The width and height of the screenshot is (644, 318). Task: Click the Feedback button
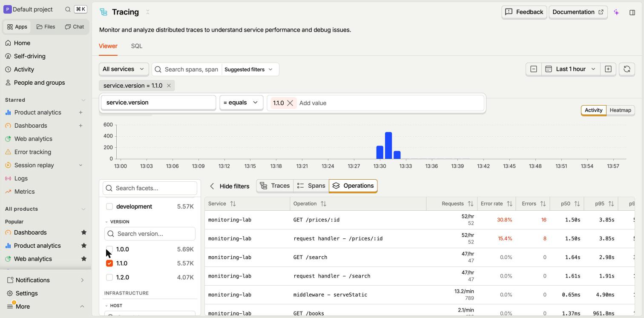point(524,12)
